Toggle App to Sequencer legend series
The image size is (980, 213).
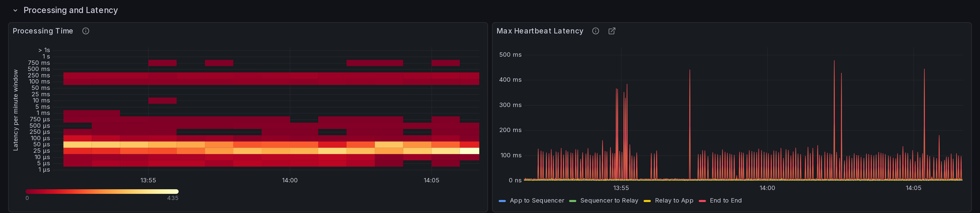tap(537, 200)
